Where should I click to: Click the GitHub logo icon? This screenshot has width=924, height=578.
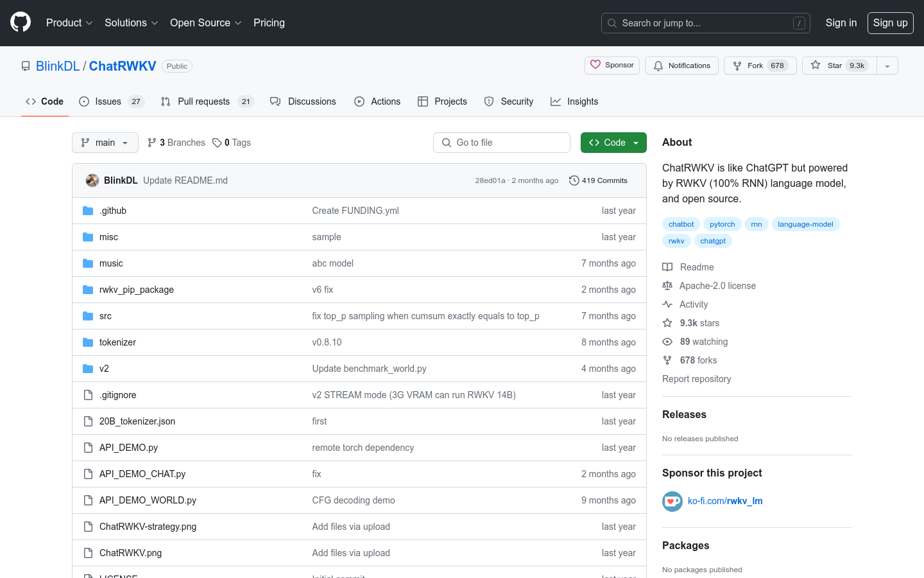tap(21, 22)
